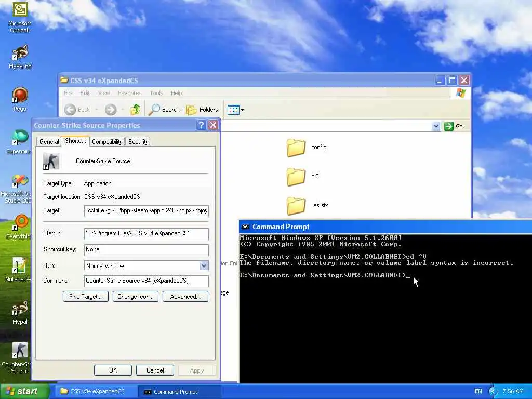Switch to Command Prompt taskbar button
Screen dimensions: 532x399
[x=180, y=392]
